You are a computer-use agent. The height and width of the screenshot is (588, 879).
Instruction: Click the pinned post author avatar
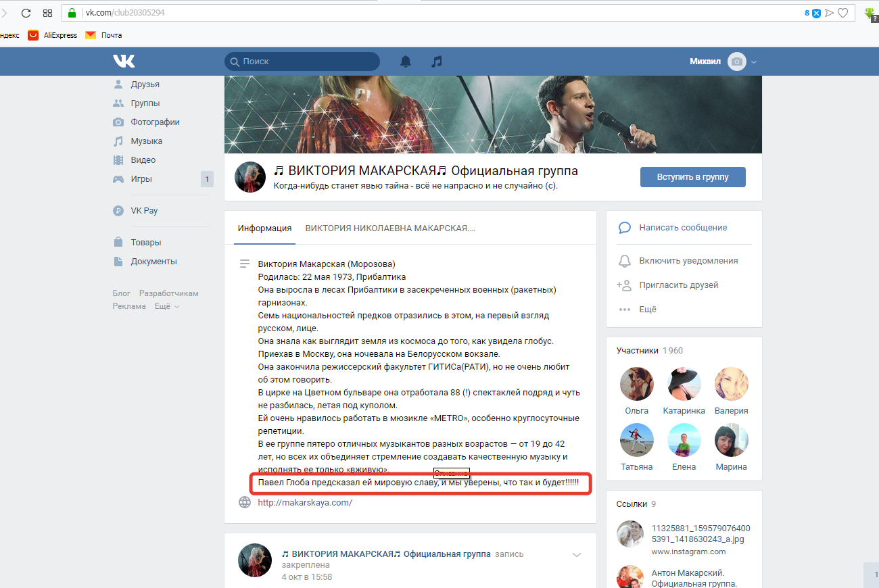coord(255,560)
